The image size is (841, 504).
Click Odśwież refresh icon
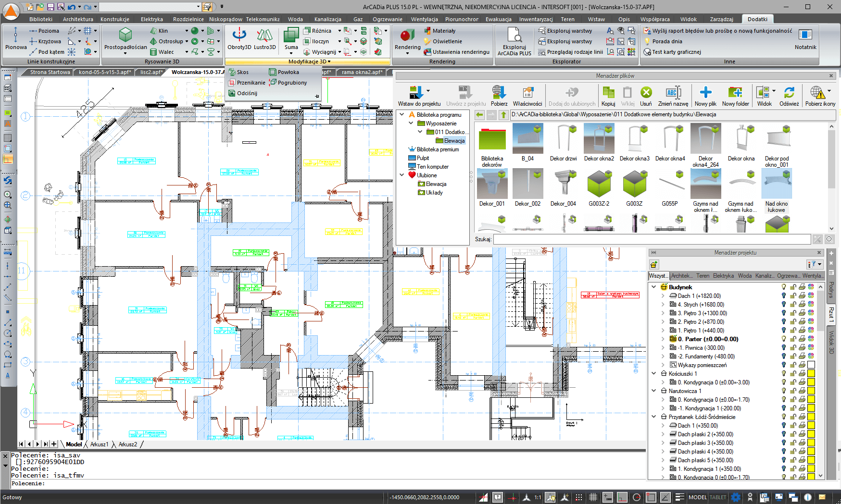click(789, 96)
